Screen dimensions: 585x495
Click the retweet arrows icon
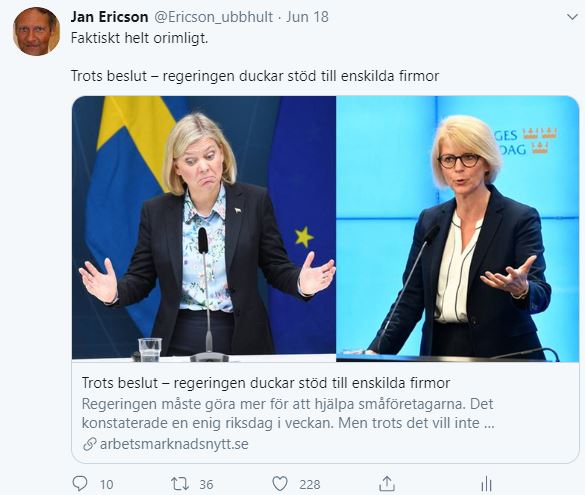[x=179, y=484]
